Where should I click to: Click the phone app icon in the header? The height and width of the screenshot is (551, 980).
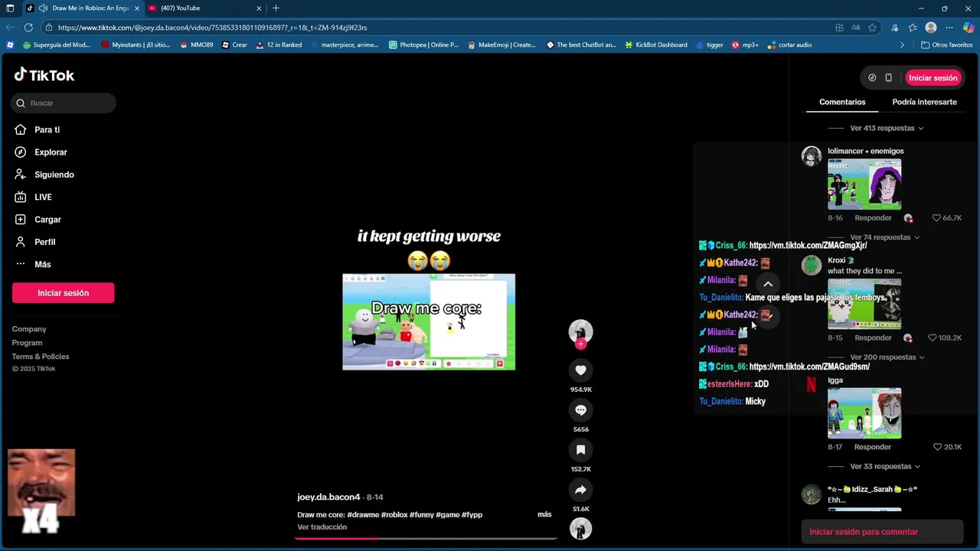point(888,77)
